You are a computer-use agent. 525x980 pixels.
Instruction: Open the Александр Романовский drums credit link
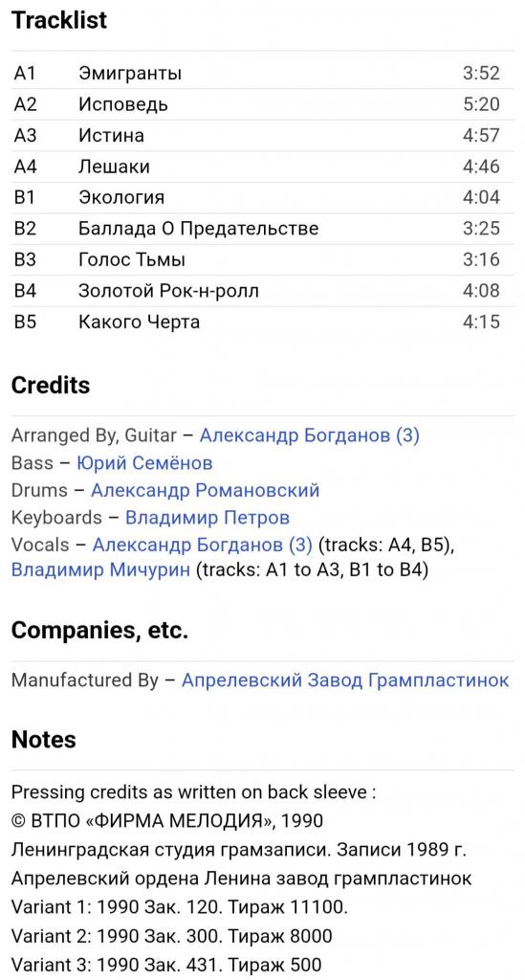pyautogui.click(x=205, y=490)
